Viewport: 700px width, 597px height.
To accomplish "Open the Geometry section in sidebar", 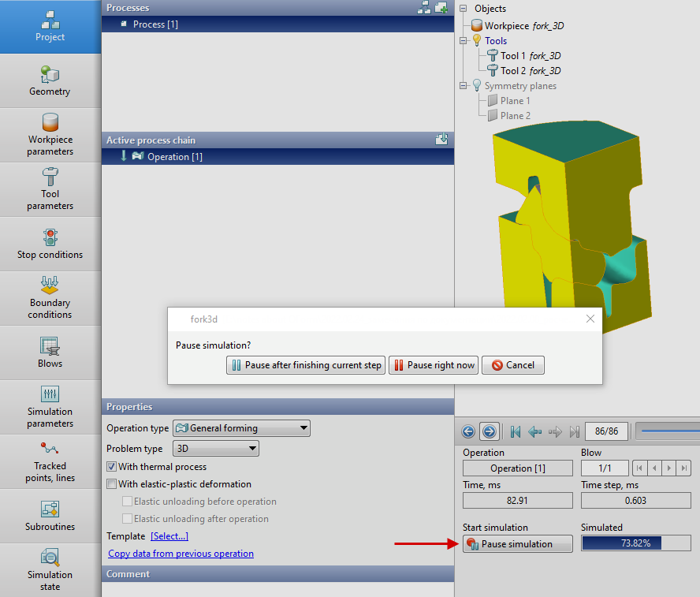I will pyautogui.click(x=50, y=81).
